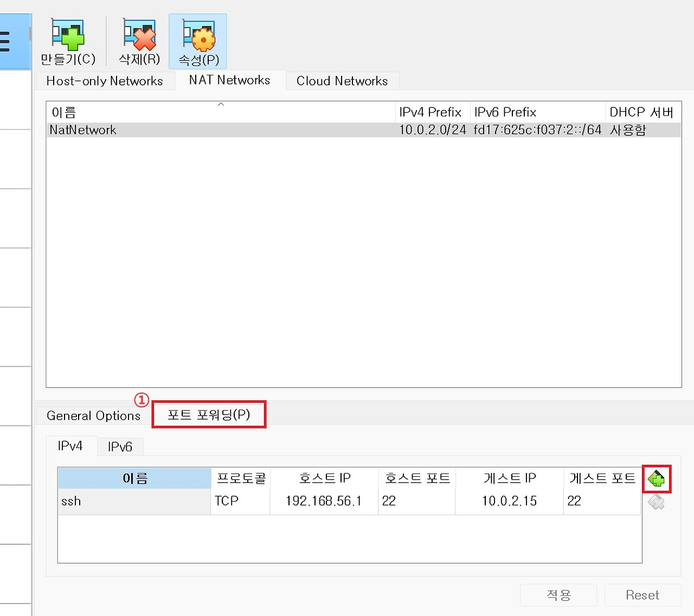Add a new port forwarding rule
The image size is (694, 616).
657,478
